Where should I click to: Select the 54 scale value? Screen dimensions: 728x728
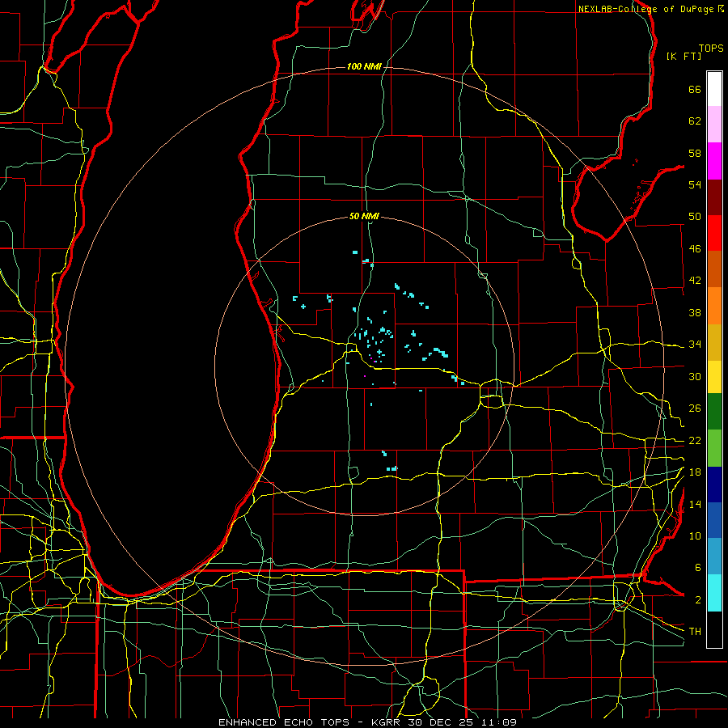pos(695,184)
